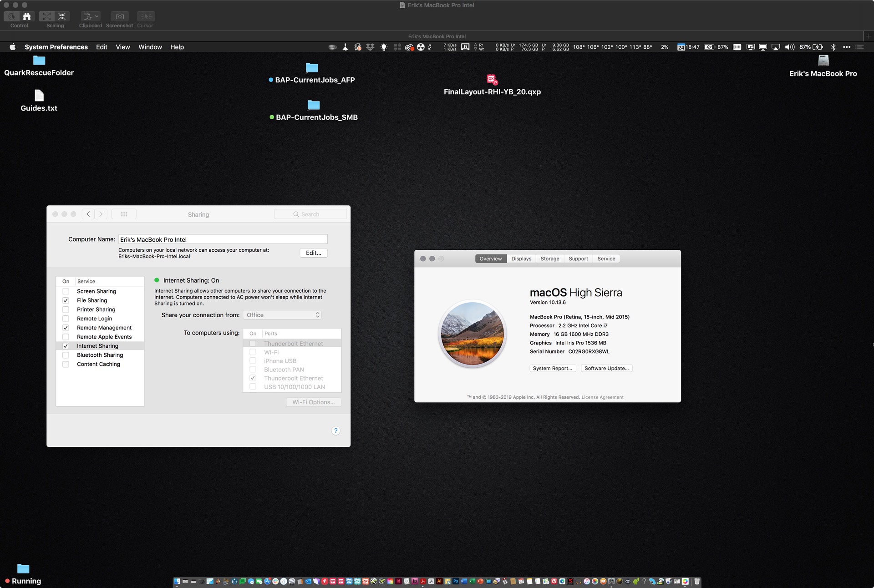Check the Bluetooth PAN port checkbox
This screenshot has width=874, height=588.
click(x=253, y=370)
